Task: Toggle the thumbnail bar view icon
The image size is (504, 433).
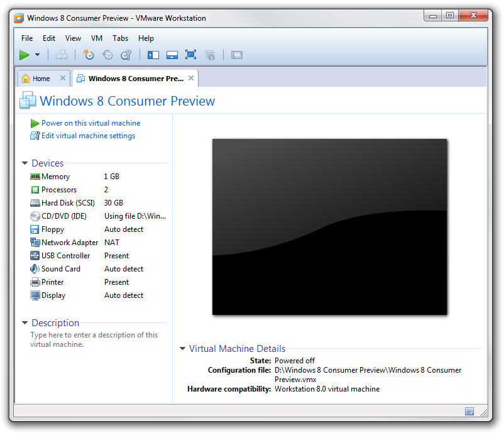Action: click(172, 55)
